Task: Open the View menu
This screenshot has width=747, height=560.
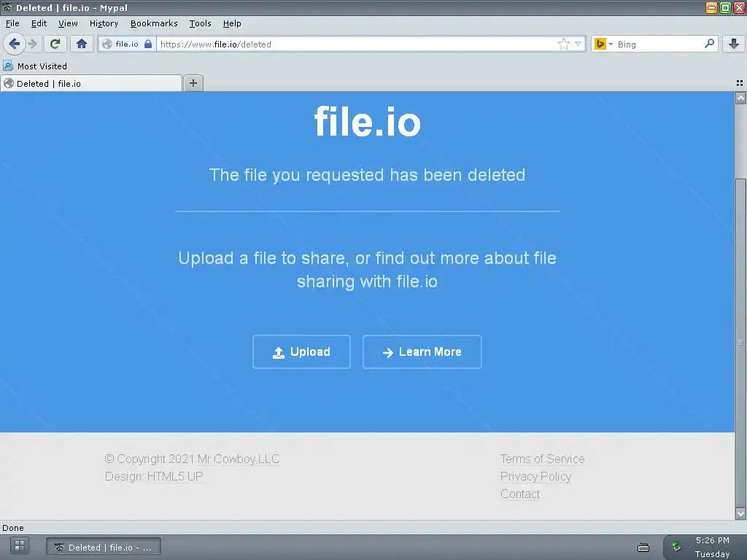Action: tap(68, 23)
